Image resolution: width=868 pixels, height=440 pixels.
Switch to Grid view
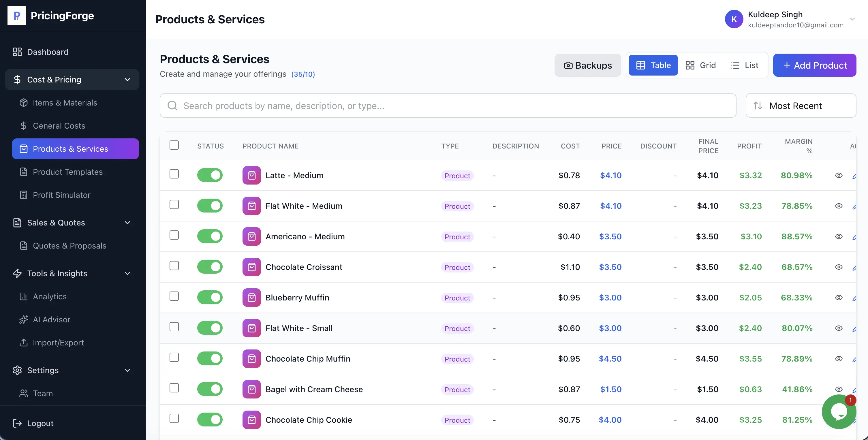pos(701,65)
